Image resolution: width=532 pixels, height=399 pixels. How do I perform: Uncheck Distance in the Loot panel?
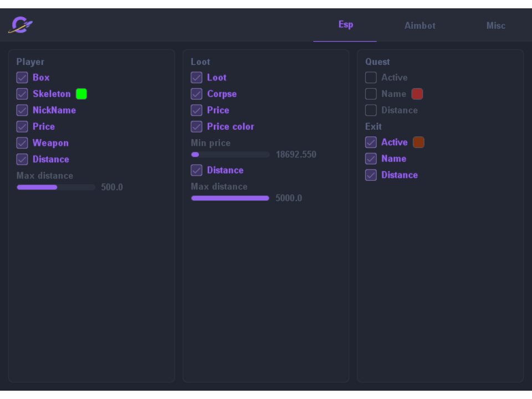coord(196,170)
